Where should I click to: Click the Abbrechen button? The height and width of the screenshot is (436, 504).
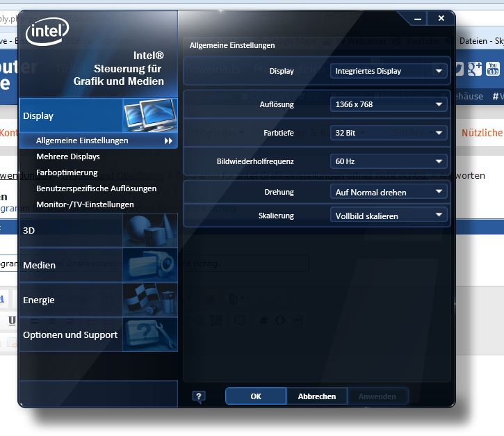point(316,396)
